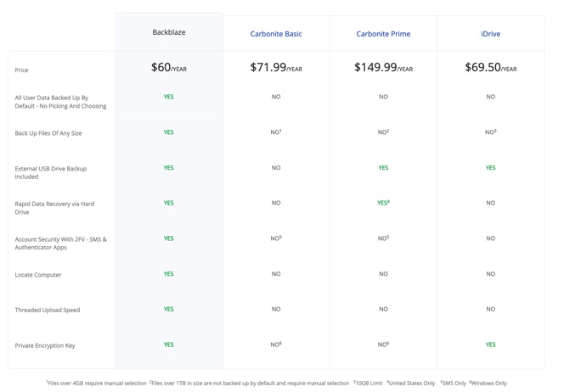Click Carbonite Basic NO¹ for file size
The height and width of the screenshot is (392, 564).
pos(276,132)
